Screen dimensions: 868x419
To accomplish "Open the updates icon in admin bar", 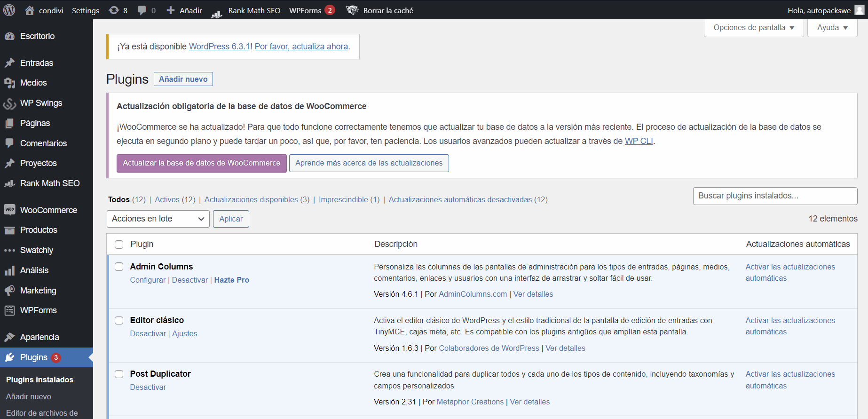I will tap(114, 10).
